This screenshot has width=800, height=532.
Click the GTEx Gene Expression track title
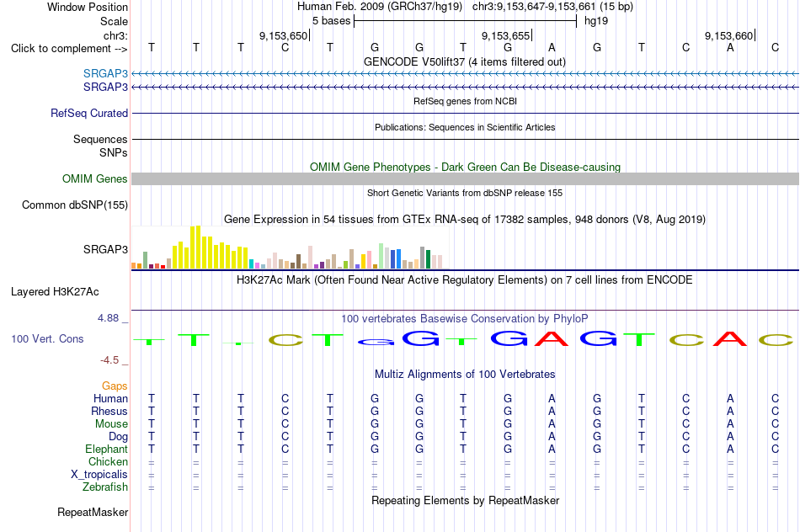click(465, 220)
